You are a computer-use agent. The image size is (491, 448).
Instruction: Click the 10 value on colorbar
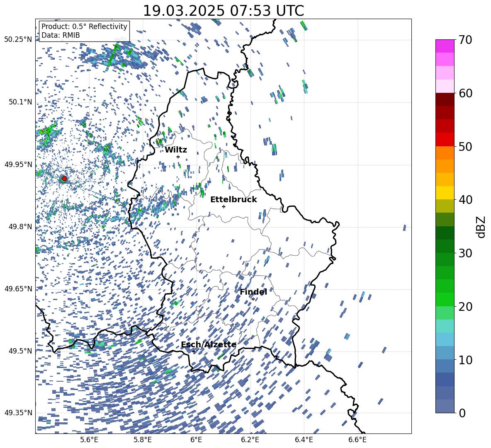click(x=465, y=360)
